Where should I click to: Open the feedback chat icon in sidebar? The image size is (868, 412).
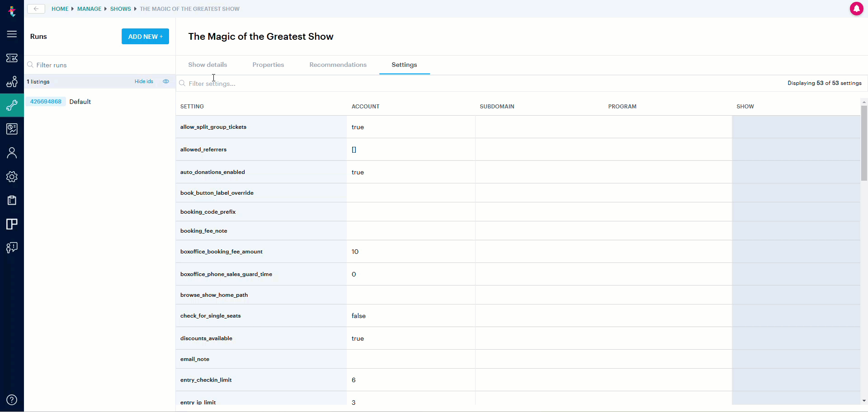(12, 248)
